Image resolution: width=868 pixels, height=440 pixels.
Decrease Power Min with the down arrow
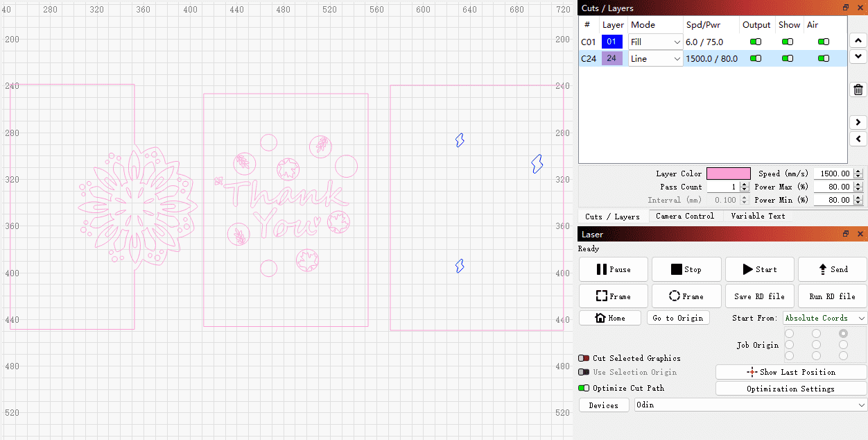pyautogui.click(x=858, y=203)
